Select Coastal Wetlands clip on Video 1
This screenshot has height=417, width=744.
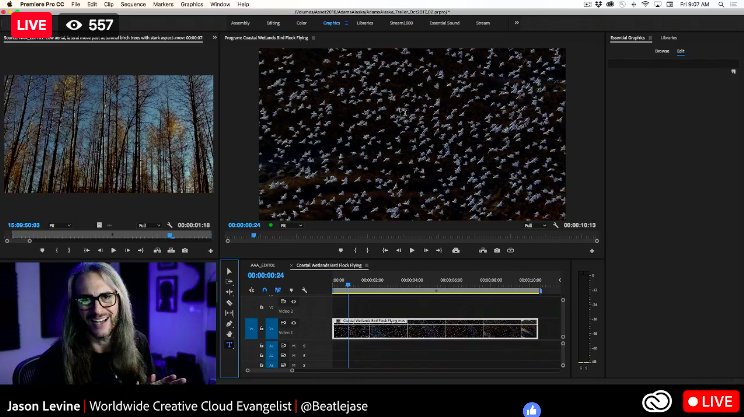[435, 328]
